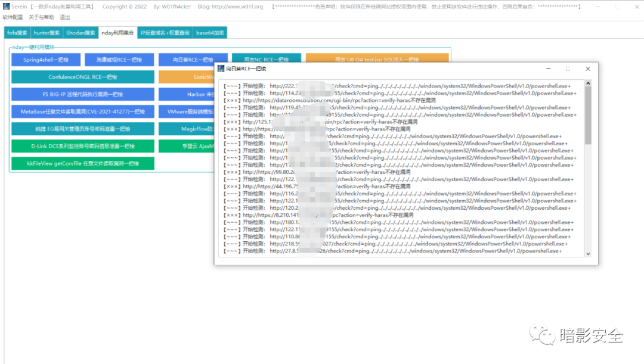Viewport: 644px width, 364px height.
Task: Maximize the 向日葵RCE一把梭 dialog
Action: point(568,69)
